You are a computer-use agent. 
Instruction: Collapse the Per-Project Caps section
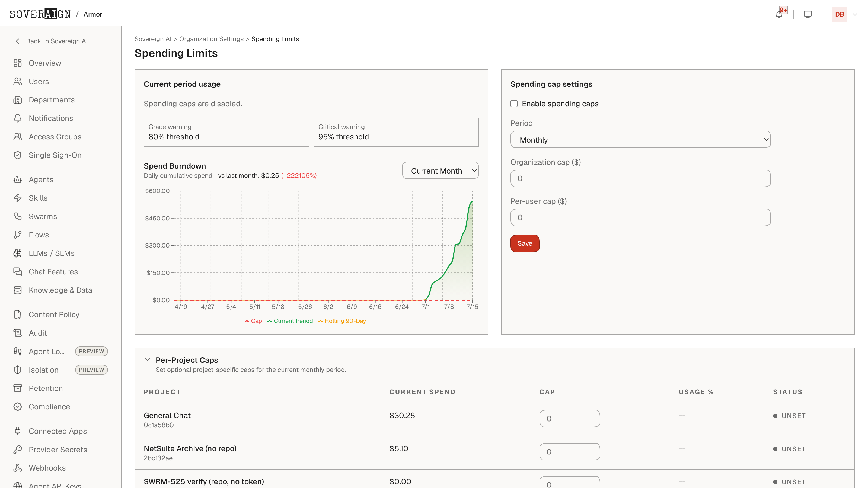(147, 360)
